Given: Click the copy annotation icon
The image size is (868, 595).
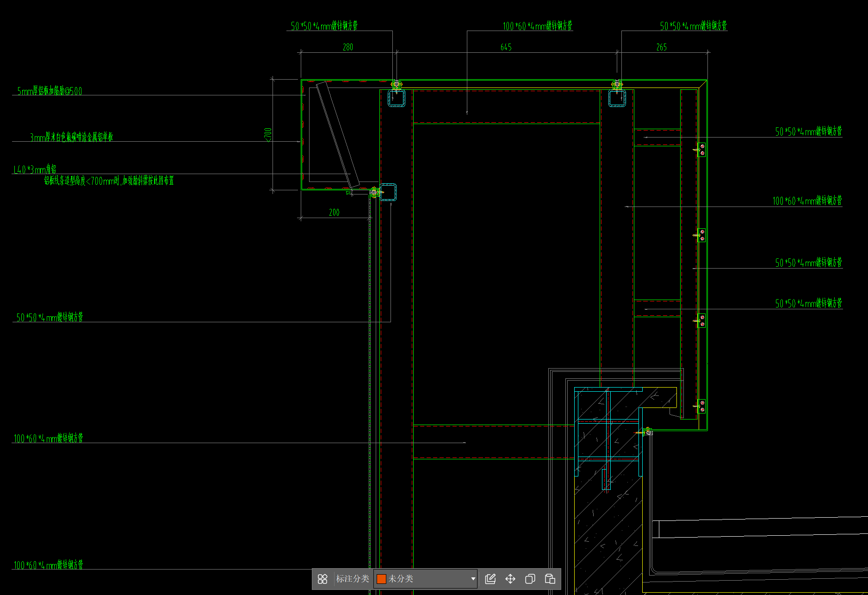Looking at the screenshot, I should point(530,579).
